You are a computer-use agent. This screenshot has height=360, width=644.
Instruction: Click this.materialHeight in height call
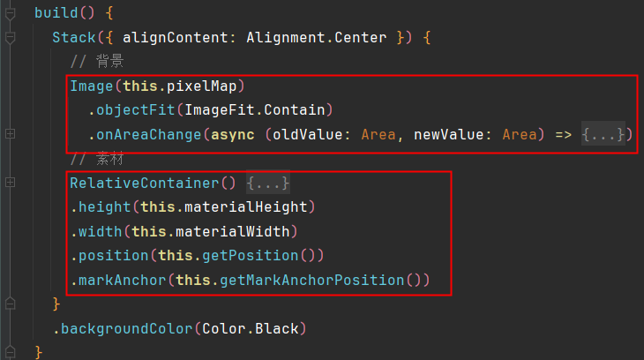coord(217,207)
